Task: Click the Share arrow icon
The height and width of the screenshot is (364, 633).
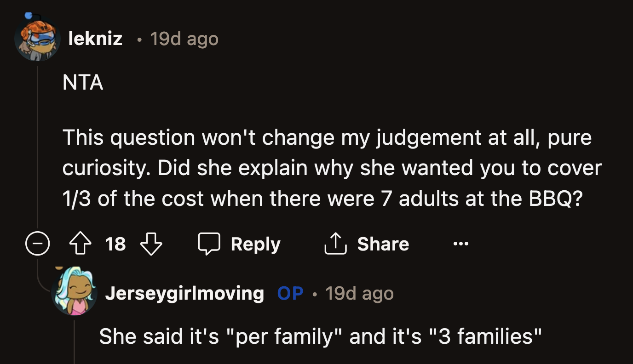Action: click(335, 244)
